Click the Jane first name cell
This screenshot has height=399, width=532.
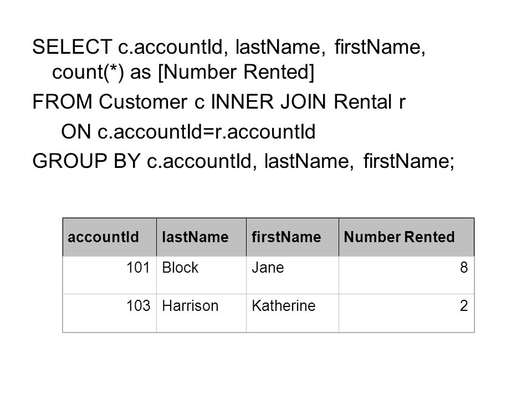point(293,275)
